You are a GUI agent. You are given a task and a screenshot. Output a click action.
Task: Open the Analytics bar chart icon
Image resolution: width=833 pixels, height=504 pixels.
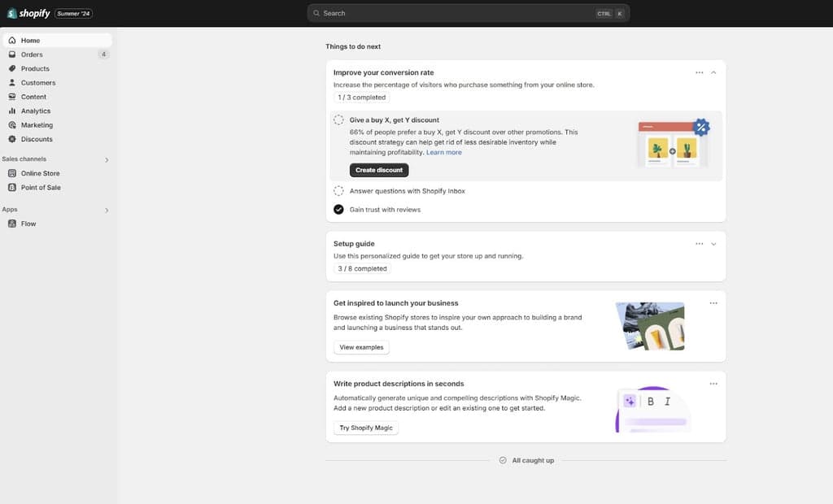(12, 111)
